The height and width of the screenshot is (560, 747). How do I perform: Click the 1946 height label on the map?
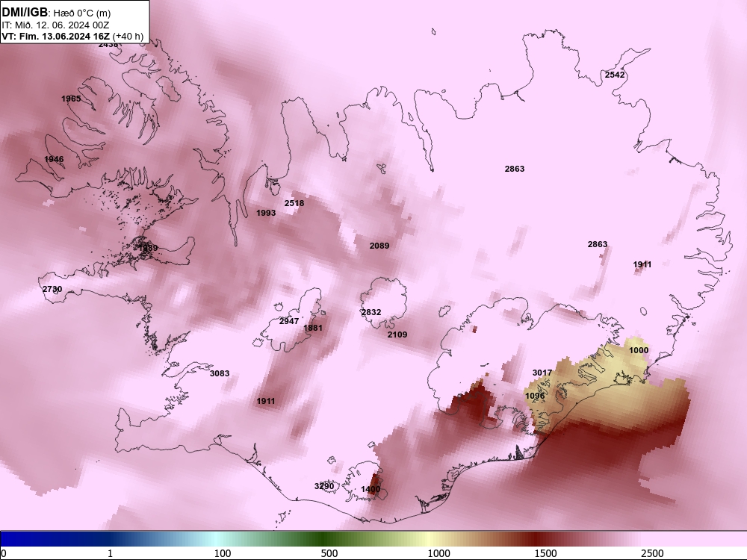click(x=54, y=159)
